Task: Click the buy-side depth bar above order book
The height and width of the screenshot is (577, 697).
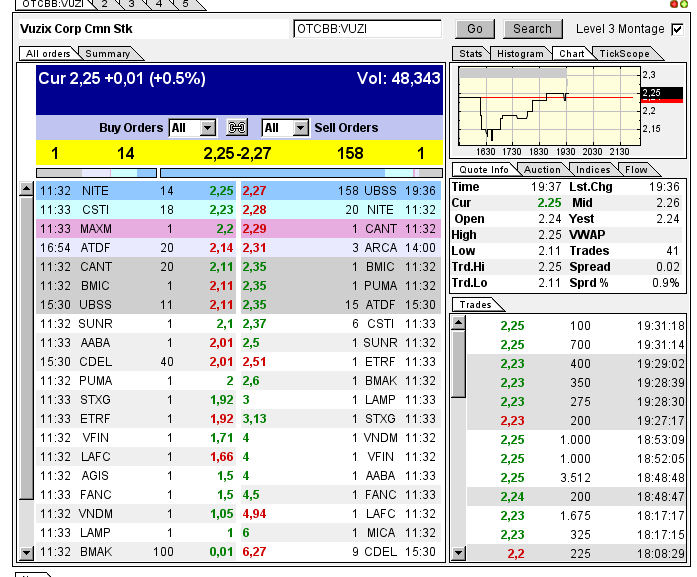Action: [96, 173]
